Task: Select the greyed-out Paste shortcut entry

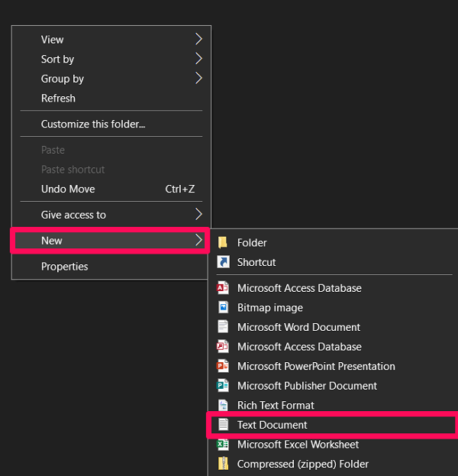Action: 111,169
